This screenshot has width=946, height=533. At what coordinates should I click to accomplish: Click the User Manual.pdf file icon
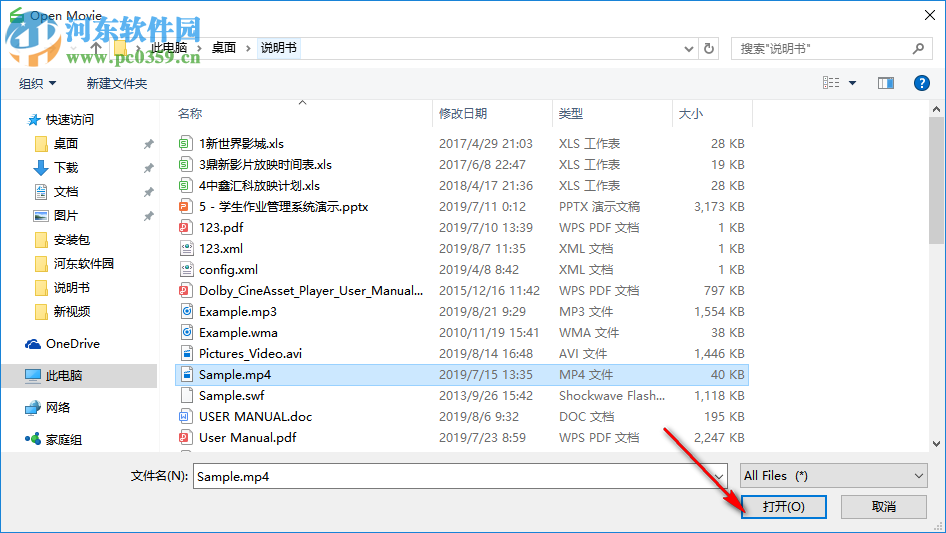185,438
